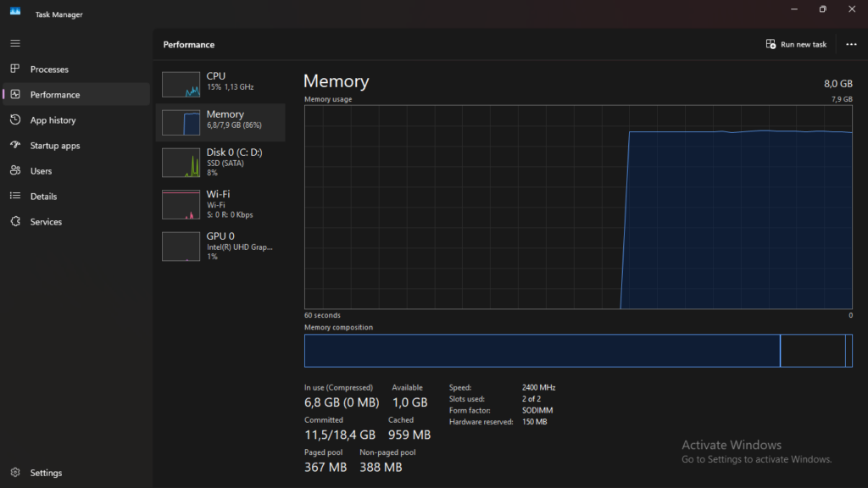The width and height of the screenshot is (868, 488).
Task: Click the Memory heading title
Action: (x=336, y=81)
